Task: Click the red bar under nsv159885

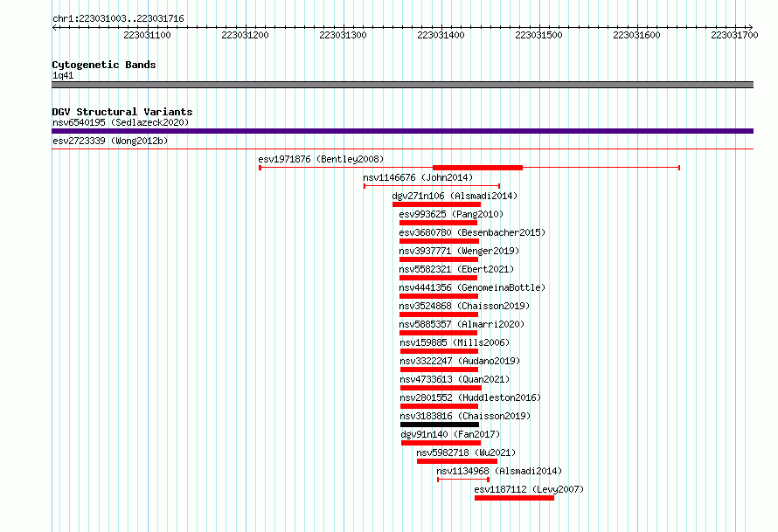Action: pyautogui.click(x=439, y=351)
